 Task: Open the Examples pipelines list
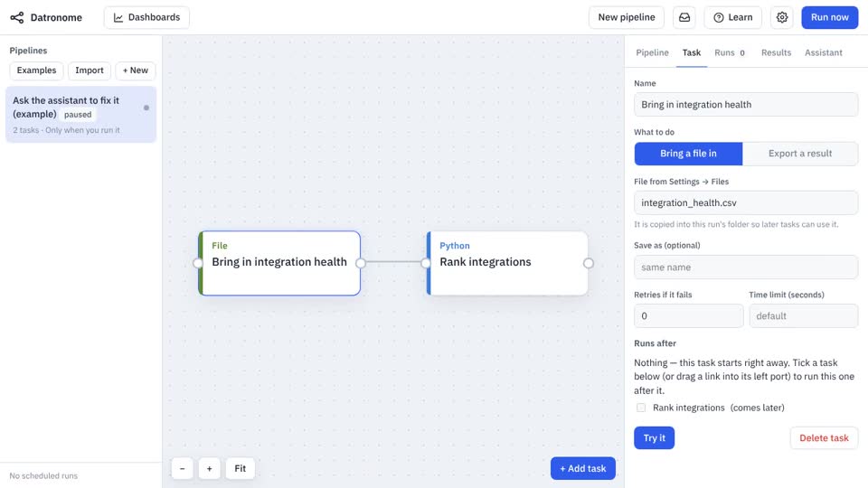pyautogui.click(x=36, y=70)
